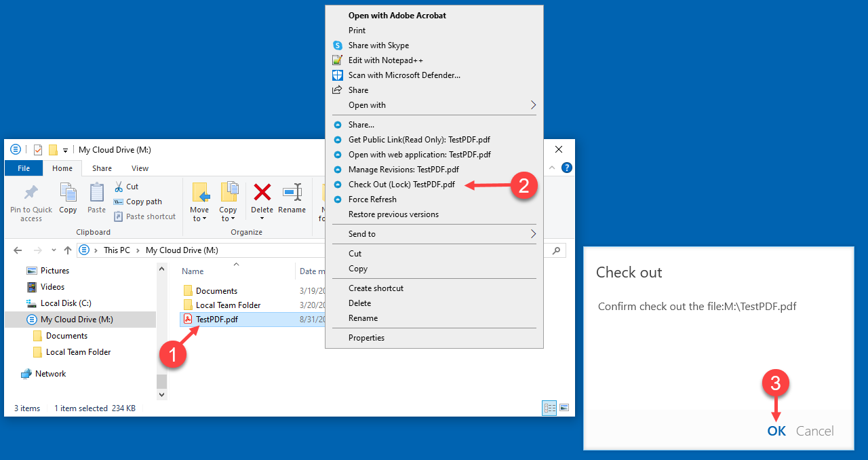Image resolution: width=868 pixels, height=460 pixels.
Task: Expand the Open with submenu arrow
Action: tap(533, 105)
